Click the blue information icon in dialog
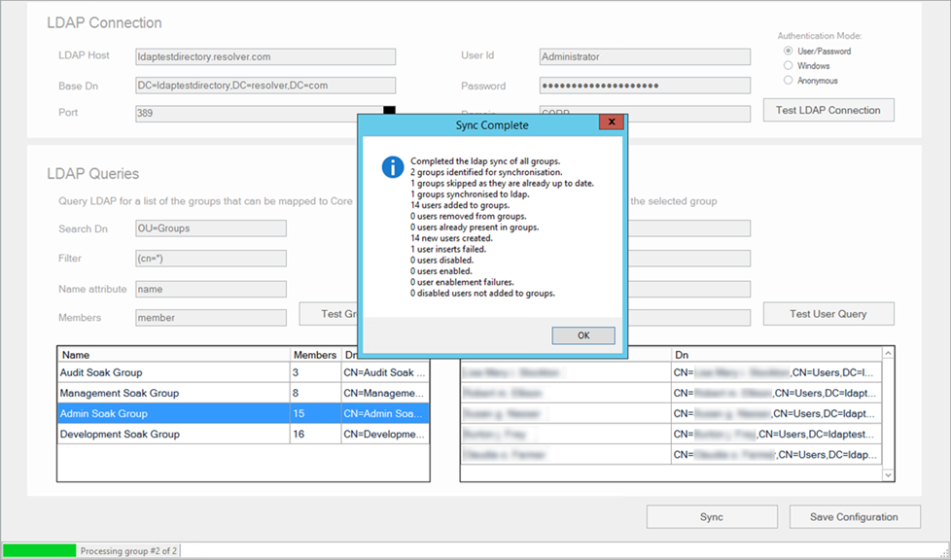This screenshot has width=951, height=560. (392, 166)
